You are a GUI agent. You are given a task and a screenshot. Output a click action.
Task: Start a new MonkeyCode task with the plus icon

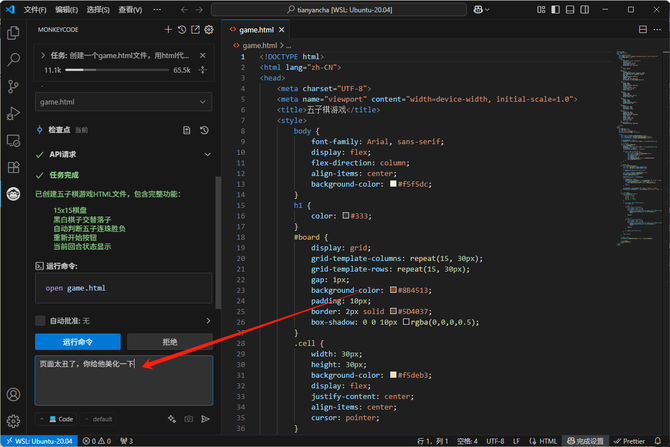169,30
